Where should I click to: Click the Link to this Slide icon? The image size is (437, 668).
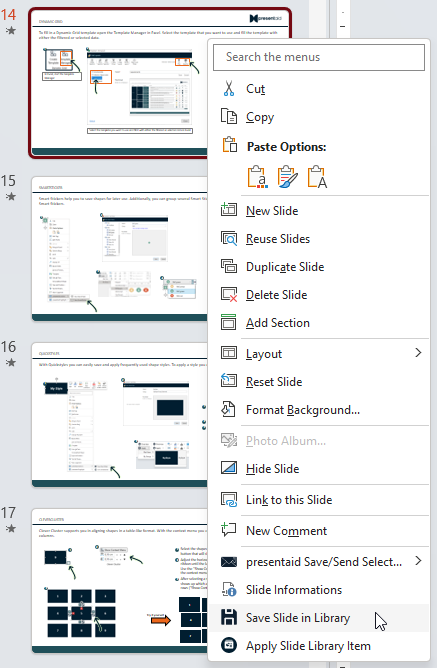pyautogui.click(x=229, y=499)
